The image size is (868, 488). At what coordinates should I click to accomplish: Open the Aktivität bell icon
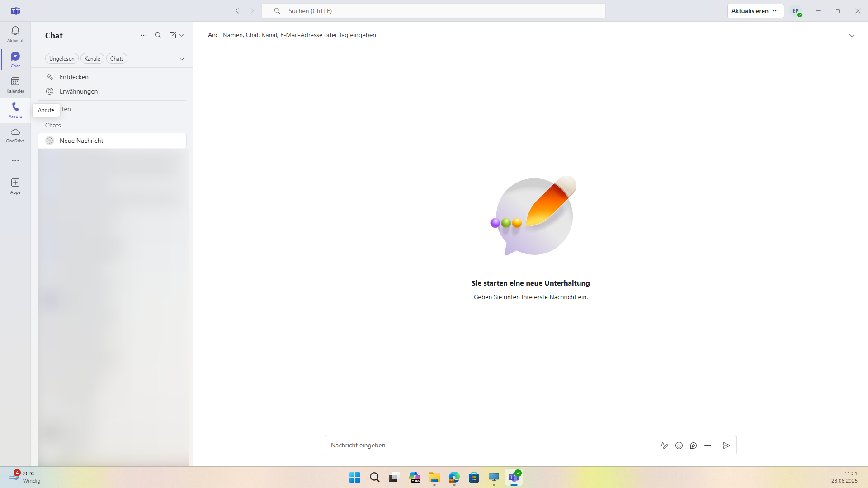(15, 33)
